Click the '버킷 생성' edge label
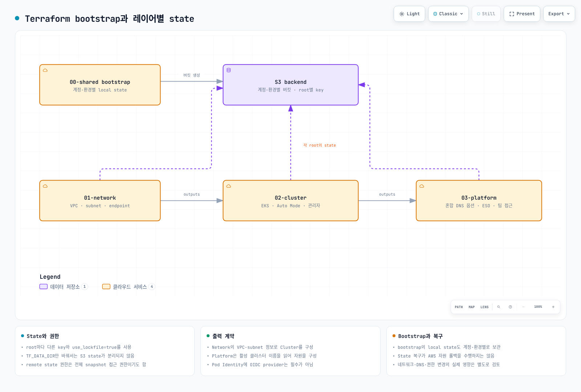 [192, 75]
